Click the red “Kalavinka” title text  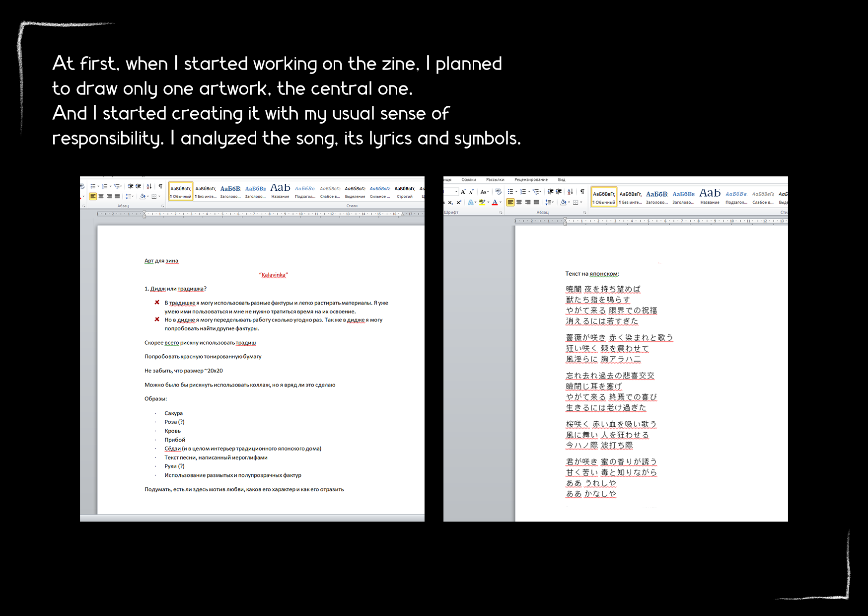[x=273, y=275]
